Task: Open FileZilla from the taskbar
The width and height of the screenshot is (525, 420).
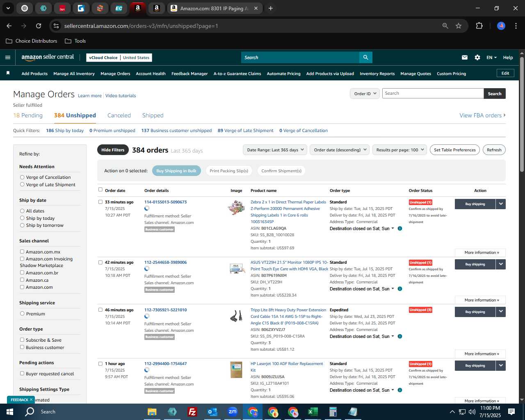Action: (192, 412)
